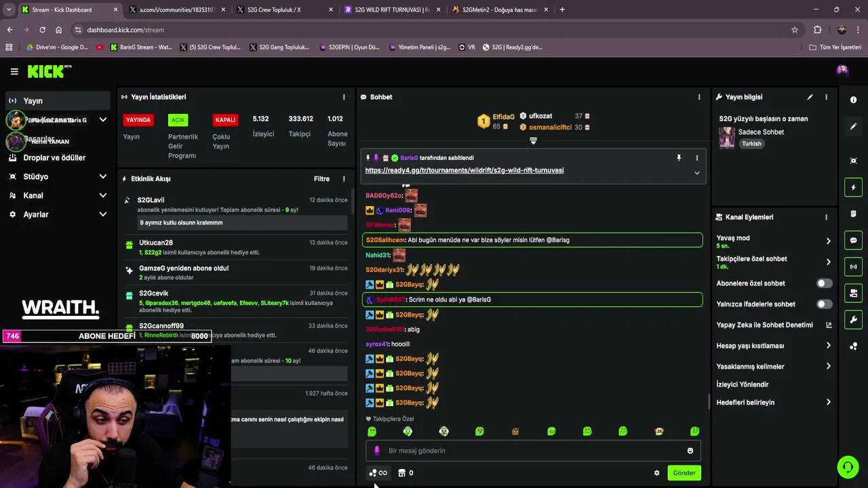Open the Yönetim Paneli bookmark
Image resolution: width=868 pixels, height=488 pixels.
click(420, 47)
